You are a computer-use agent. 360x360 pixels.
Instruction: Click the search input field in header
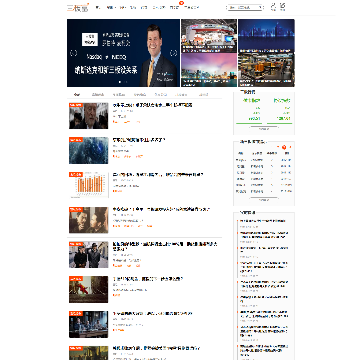pos(243,7)
